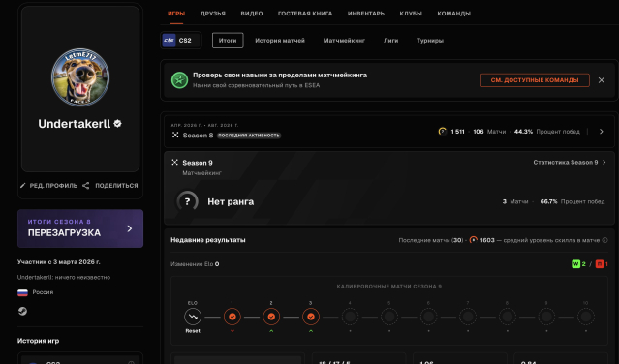
Task: Open Статистика Season 9 link
Action: [570, 162]
